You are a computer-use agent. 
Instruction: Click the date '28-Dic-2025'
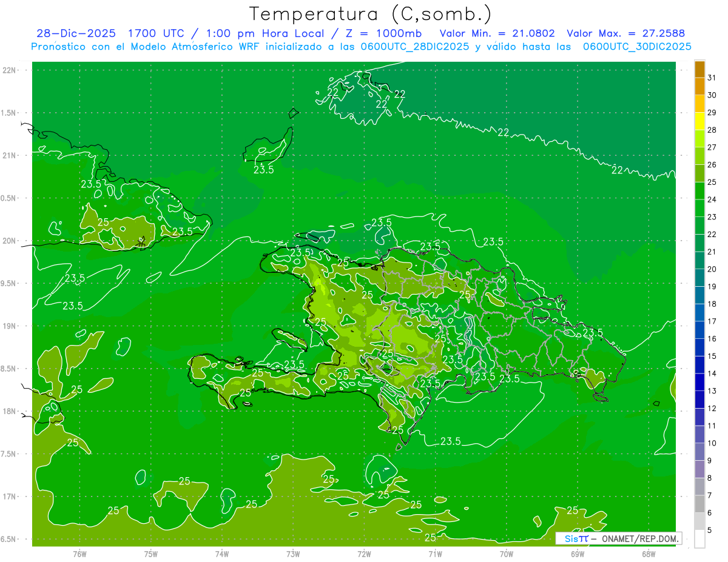coord(76,34)
